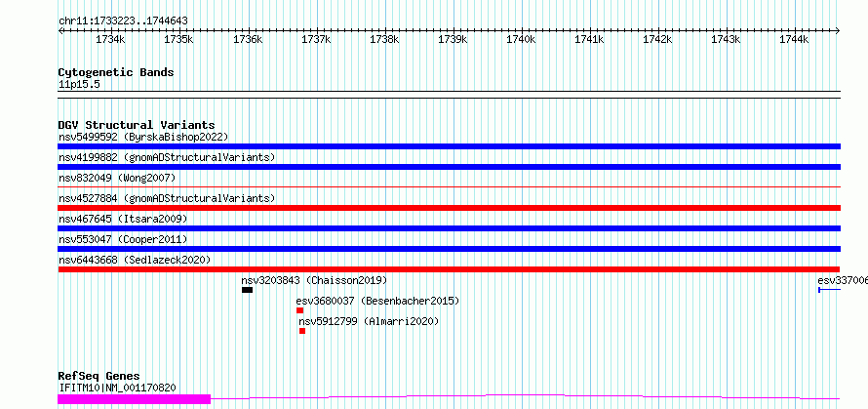
Task: Open the nsv5912799 (Almarri2020) label
Action: (x=369, y=321)
